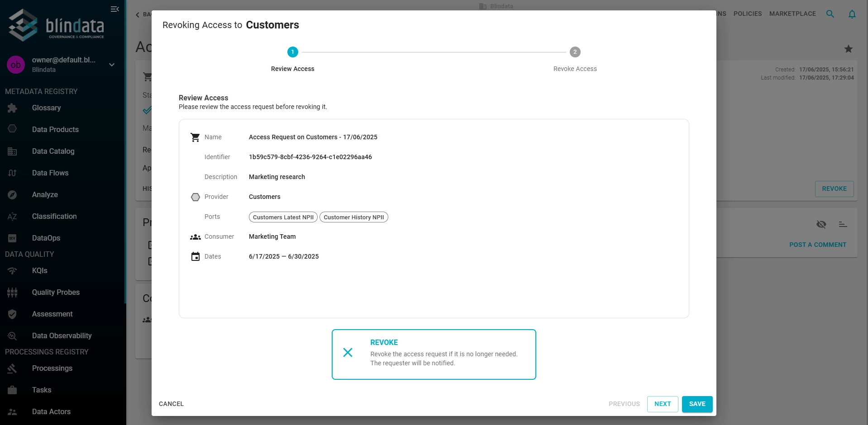Go to Data Observability in the sidebar

pyautogui.click(x=62, y=335)
